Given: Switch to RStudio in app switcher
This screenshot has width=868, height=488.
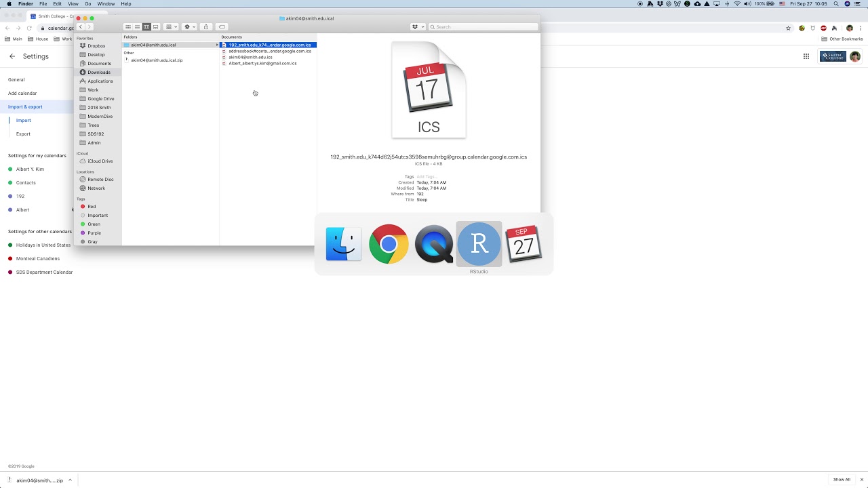Looking at the screenshot, I should coord(479,244).
